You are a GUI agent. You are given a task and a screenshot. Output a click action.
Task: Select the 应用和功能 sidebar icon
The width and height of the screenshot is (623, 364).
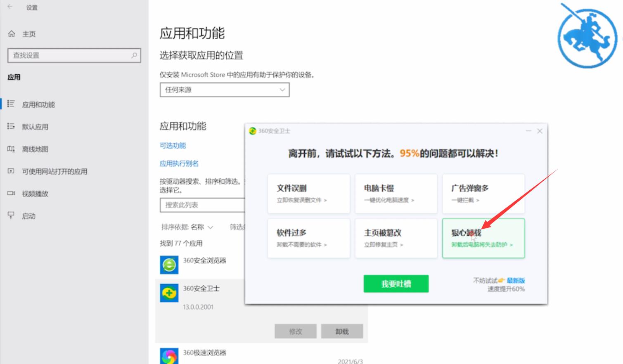11,104
